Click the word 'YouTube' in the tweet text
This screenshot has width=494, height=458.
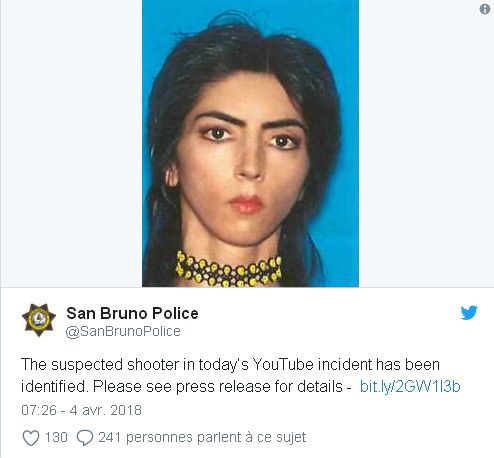click(283, 364)
